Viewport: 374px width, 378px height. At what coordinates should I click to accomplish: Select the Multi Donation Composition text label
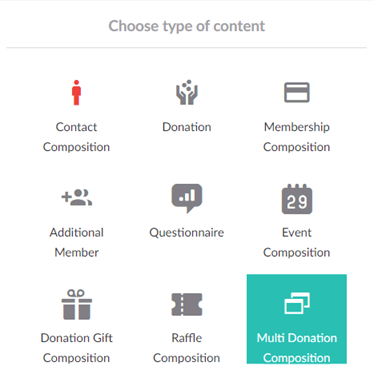point(297,348)
